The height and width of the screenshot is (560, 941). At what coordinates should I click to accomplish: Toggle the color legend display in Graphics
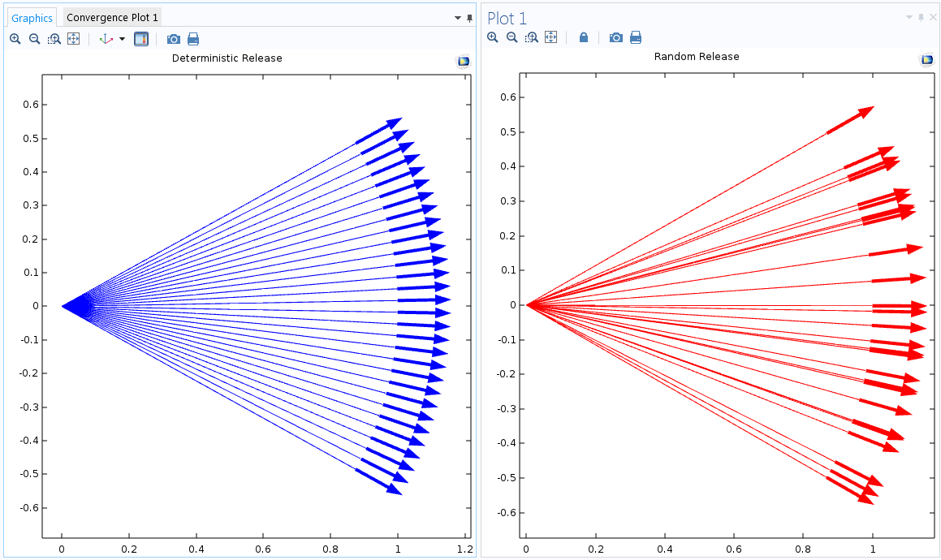(141, 39)
